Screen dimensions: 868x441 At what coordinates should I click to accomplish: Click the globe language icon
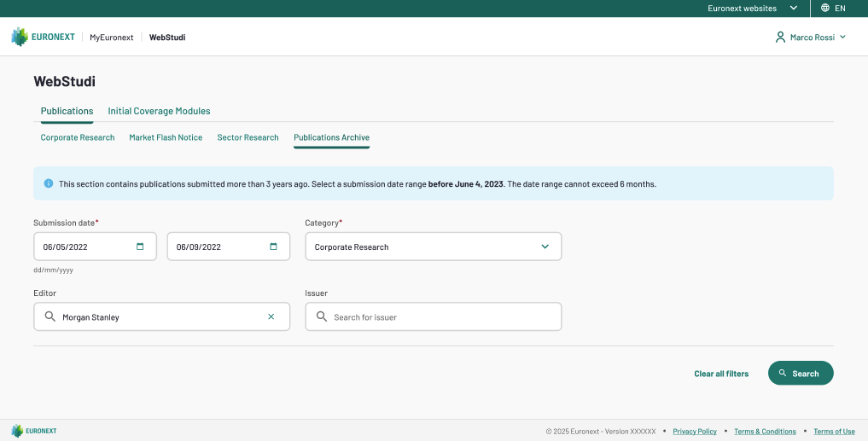click(x=825, y=8)
